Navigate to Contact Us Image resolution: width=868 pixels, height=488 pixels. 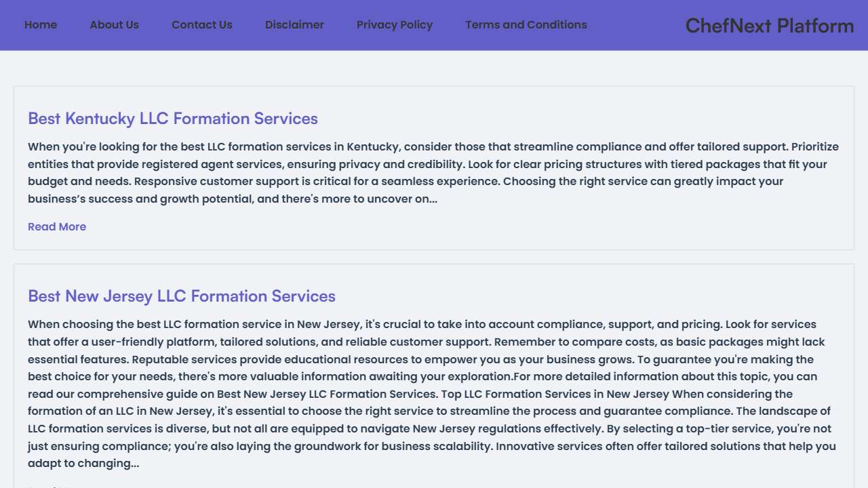(x=201, y=25)
